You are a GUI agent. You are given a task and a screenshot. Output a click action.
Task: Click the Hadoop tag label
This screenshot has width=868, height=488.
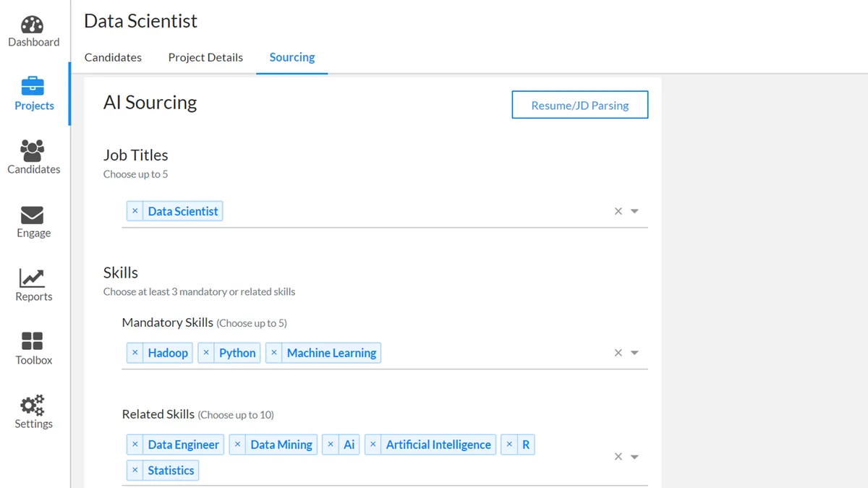(x=168, y=353)
